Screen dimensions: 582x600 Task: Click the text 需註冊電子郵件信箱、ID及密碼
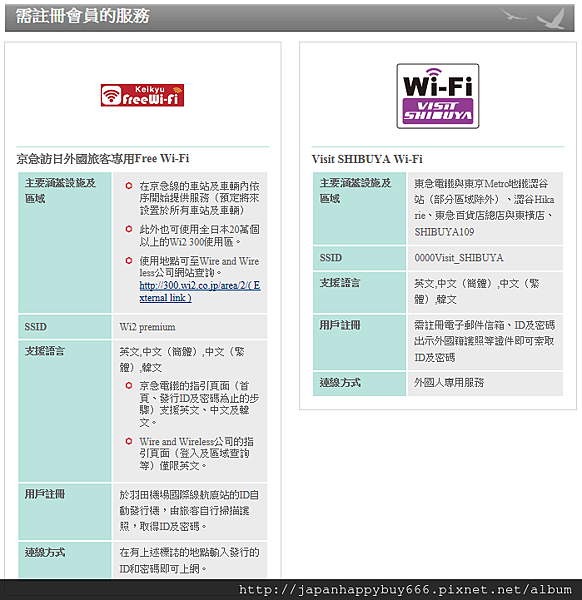484,341
